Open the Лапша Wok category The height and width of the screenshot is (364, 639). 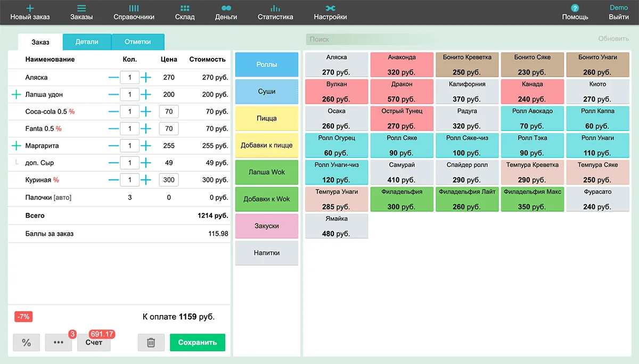[x=267, y=172]
